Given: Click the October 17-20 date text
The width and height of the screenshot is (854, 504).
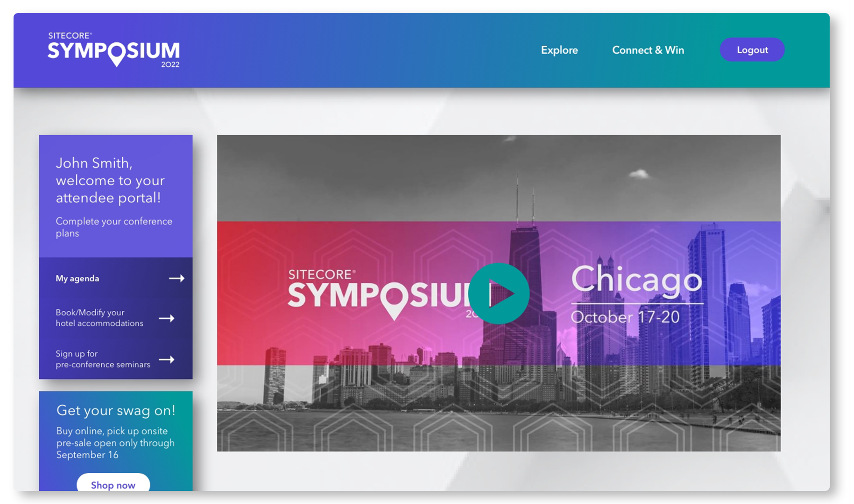Looking at the screenshot, I should [x=625, y=317].
